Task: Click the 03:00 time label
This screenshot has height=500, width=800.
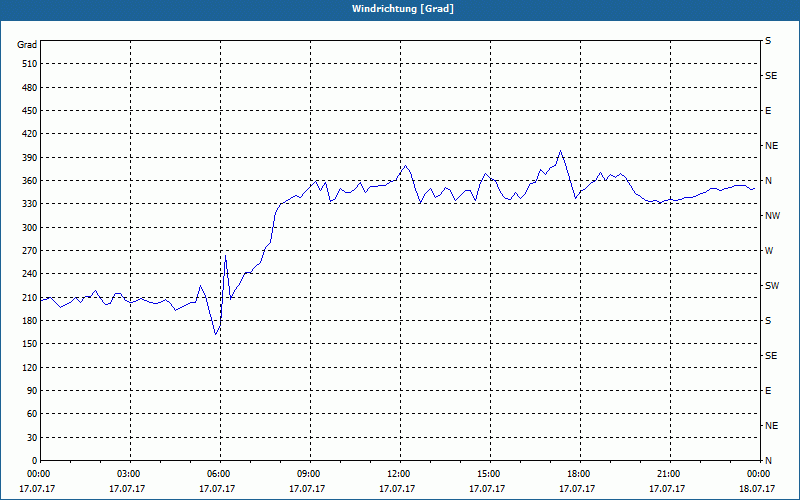Action: coord(130,474)
